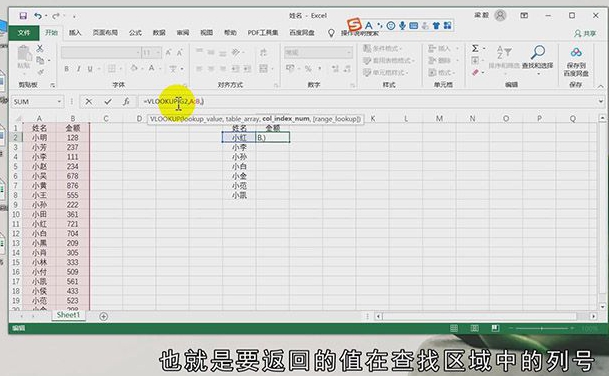Toggle Italic formatting
Image resolution: width=609 pixels, height=376 pixels.
78,69
